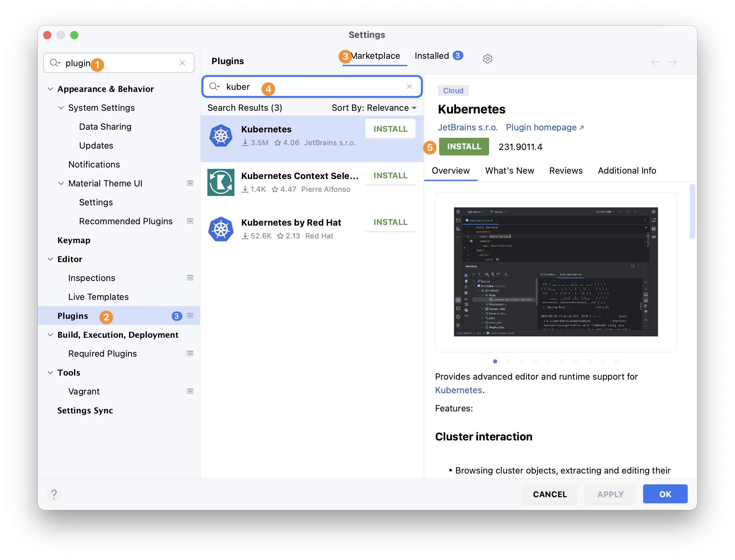
Task: Open the Reviews tab
Action: pos(565,171)
